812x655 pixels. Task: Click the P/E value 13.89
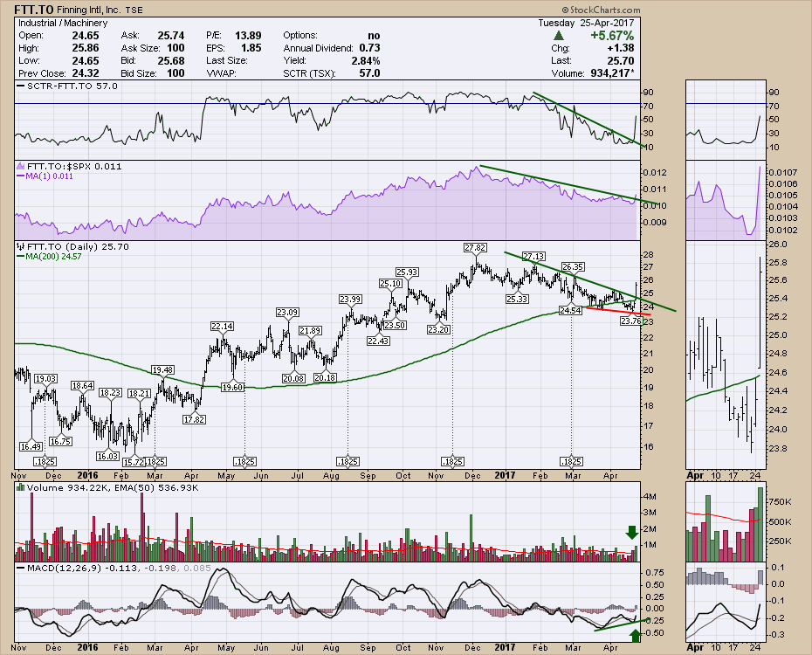click(x=248, y=36)
